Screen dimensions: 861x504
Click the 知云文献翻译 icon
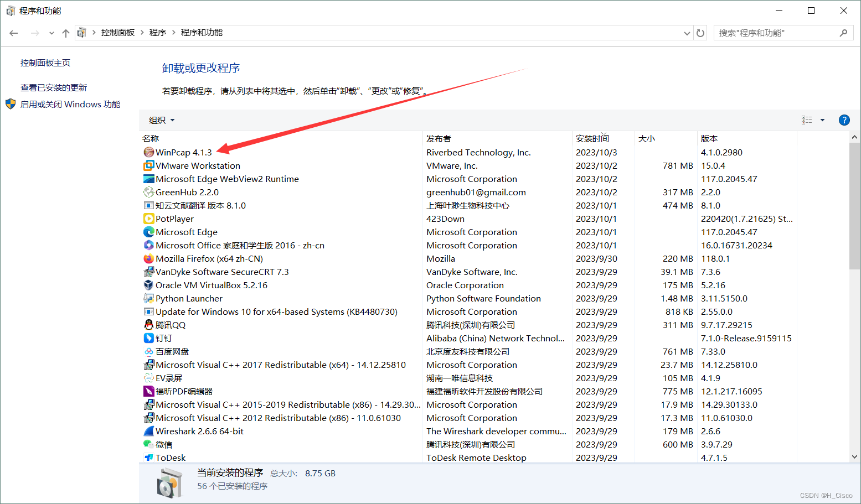pos(148,205)
